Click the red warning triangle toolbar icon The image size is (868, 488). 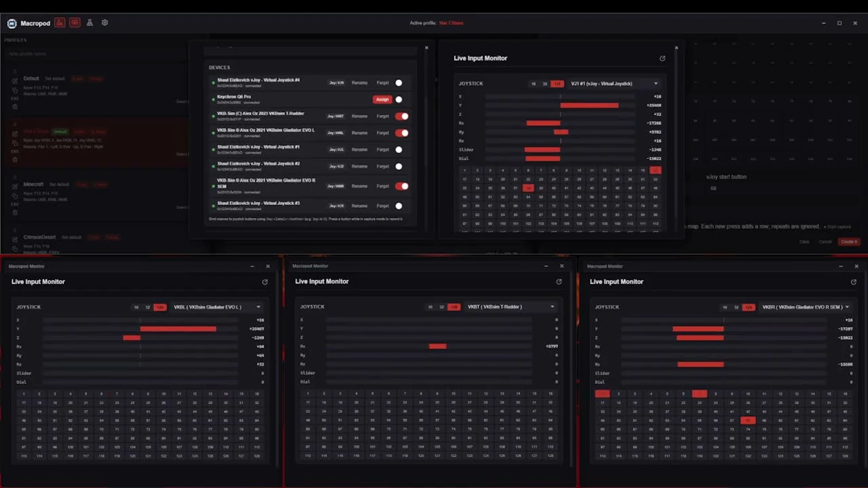[60, 23]
